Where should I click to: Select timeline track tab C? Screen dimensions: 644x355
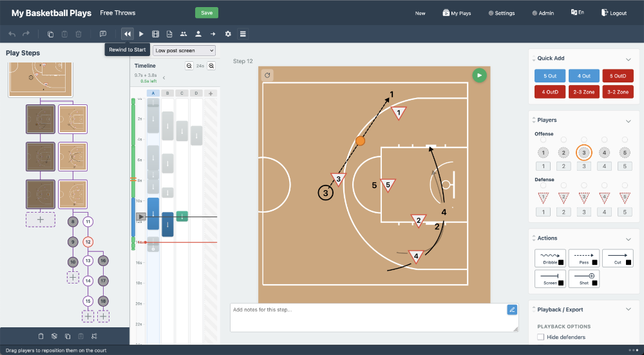click(x=182, y=93)
